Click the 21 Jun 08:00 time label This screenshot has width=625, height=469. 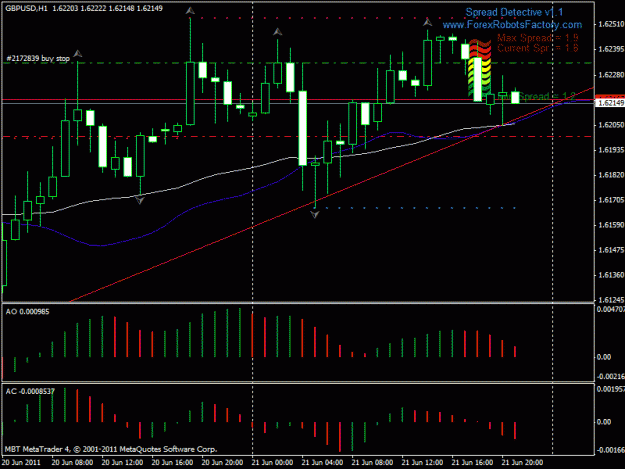[x=372, y=463]
